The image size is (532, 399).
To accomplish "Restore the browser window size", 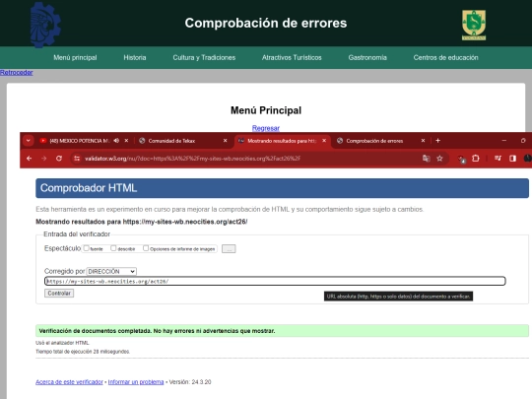I will [x=523, y=141].
